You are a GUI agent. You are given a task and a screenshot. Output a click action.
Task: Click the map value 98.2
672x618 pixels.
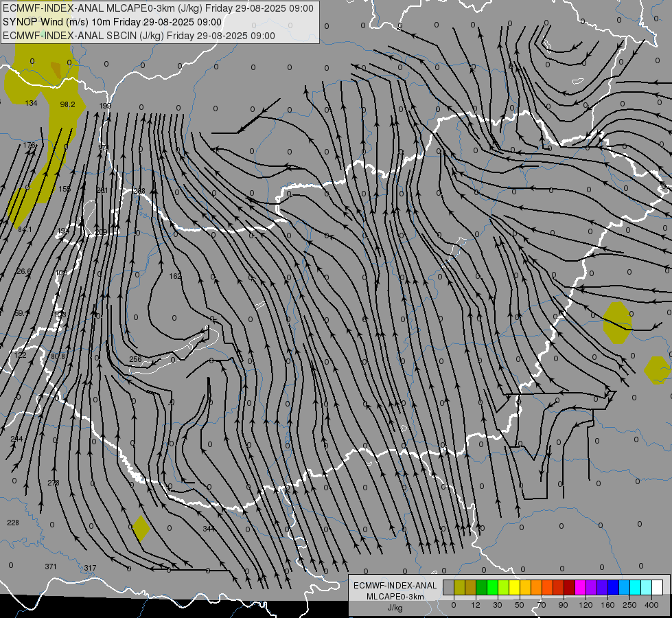pyautogui.click(x=68, y=104)
